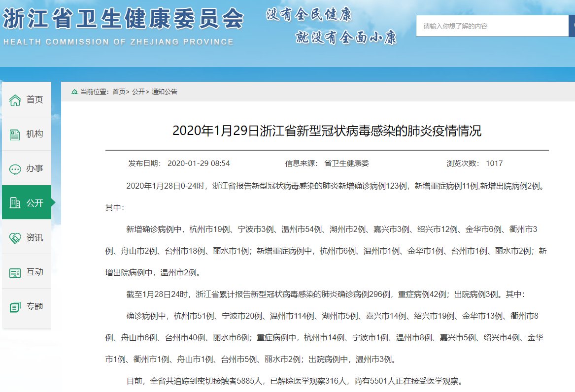Select the 资讯 label in the sidebar menu
This screenshot has width=575, height=392.
coord(34,237)
